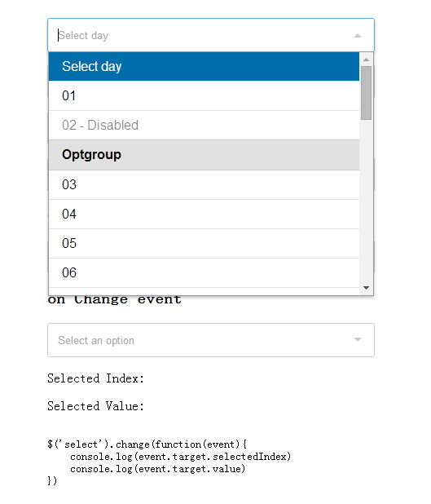Expand the Select an option dropdown arrow
This screenshot has height=504, width=431.
(x=358, y=339)
